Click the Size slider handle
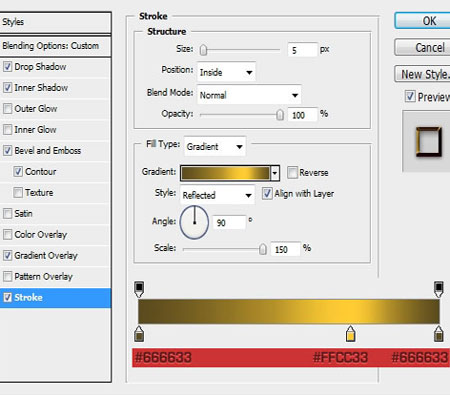This screenshot has width=450, height=395. point(203,50)
